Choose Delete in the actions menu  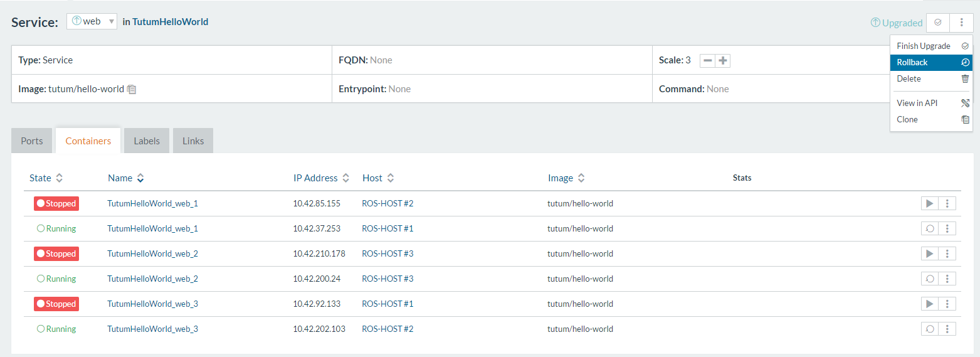coord(931,78)
